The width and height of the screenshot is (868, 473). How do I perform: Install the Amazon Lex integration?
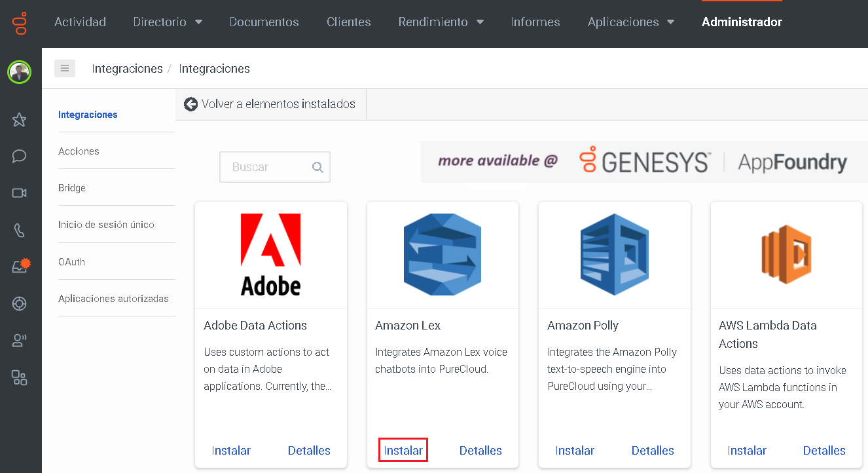[x=403, y=451]
